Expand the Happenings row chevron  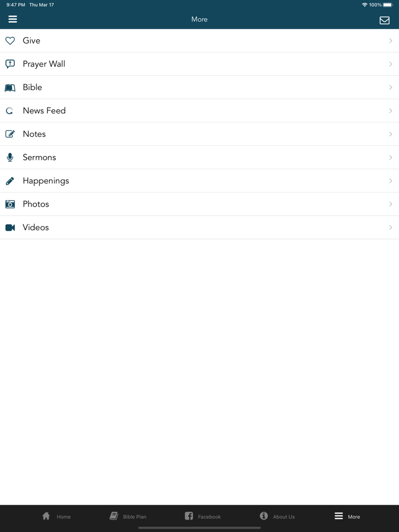tap(390, 181)
